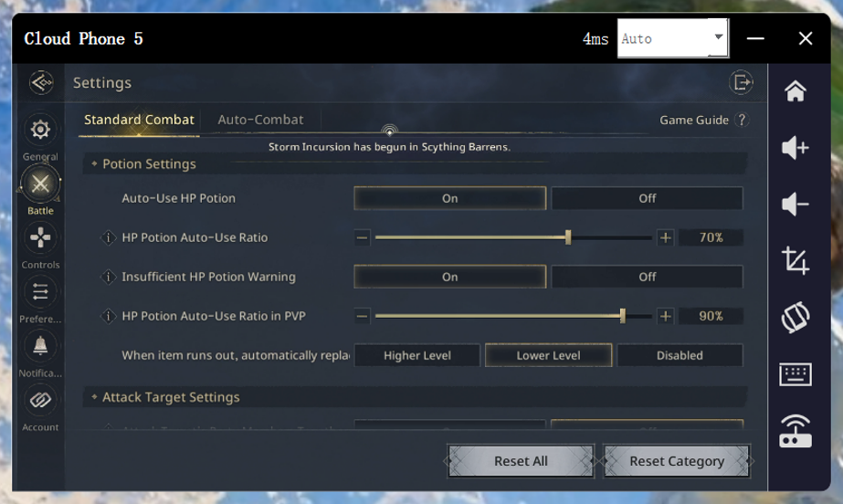Viewport: 843px width, 504px height.
Task: Click the Reset All button
Action: coord(521,461)
